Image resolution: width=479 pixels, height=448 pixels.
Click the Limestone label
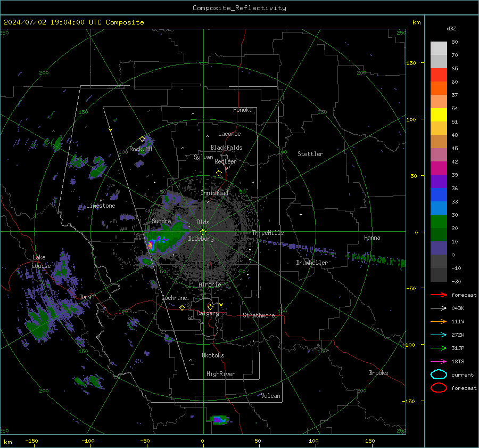point(101,206)
